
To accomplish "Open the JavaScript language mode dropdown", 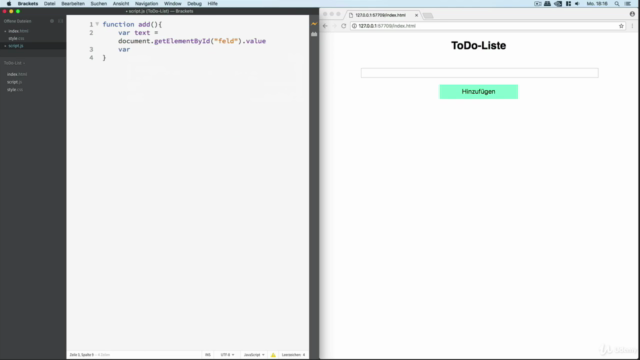I will click(254, 355).
